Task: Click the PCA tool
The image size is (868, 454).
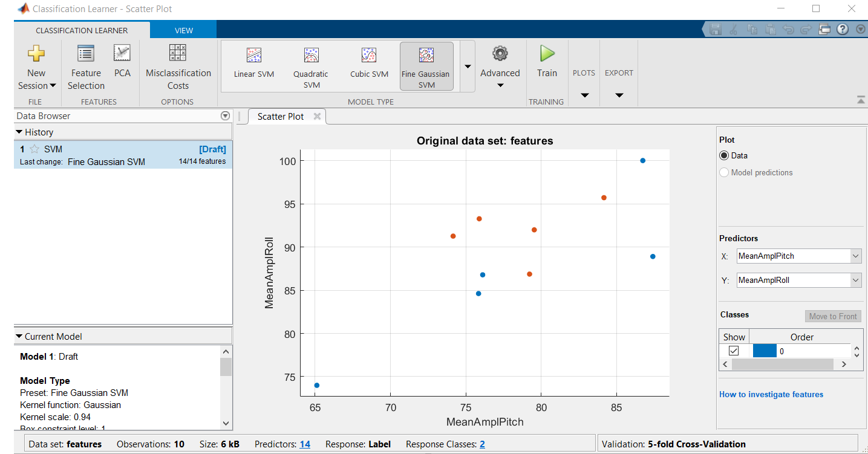Action: click(x=122, y=63)
